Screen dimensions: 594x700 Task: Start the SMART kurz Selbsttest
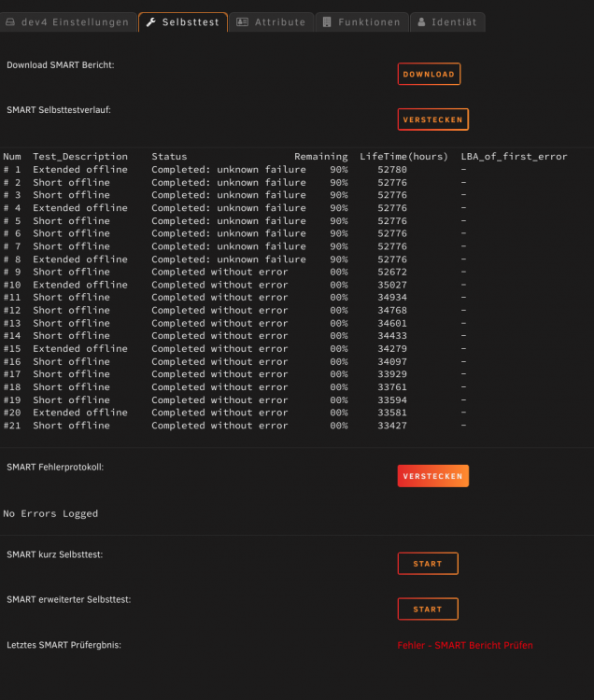(428, 564)
